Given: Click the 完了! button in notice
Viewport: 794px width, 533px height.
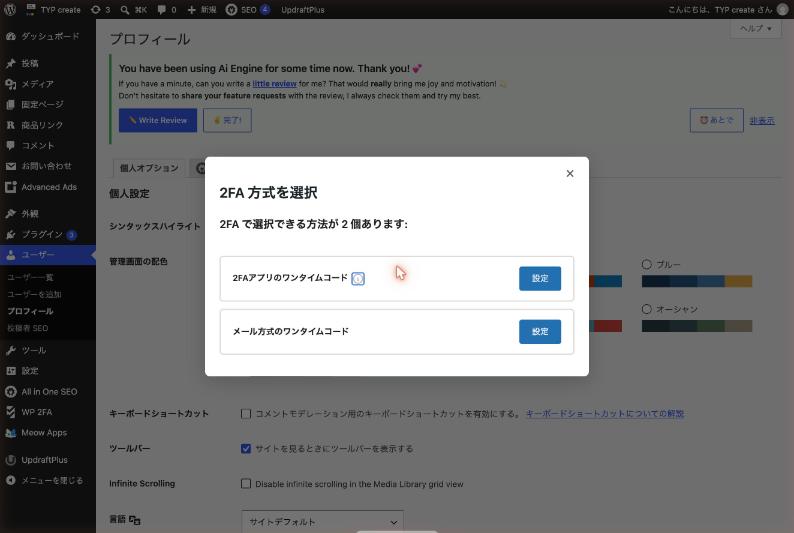Looking at the screenshot, I should pos(227,120).
